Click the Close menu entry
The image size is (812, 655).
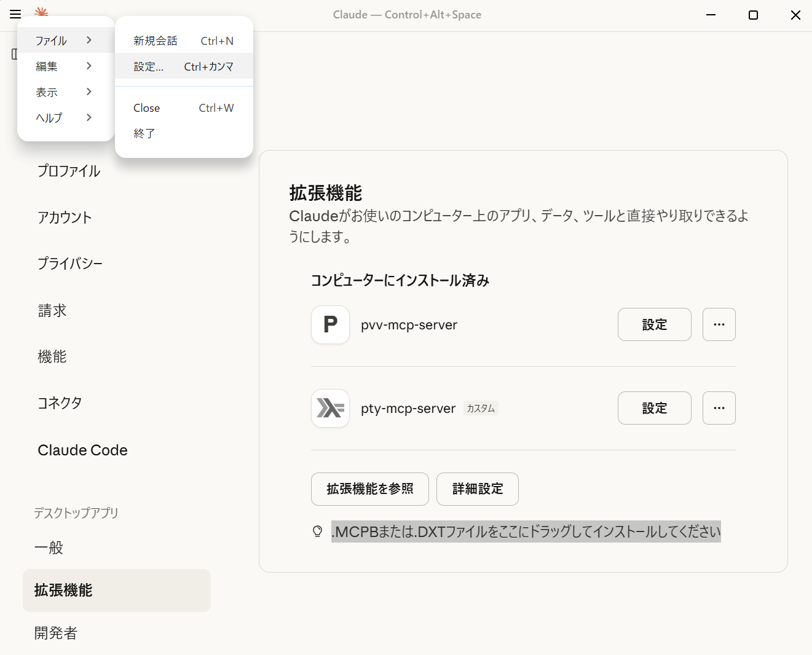coord(146,108)
